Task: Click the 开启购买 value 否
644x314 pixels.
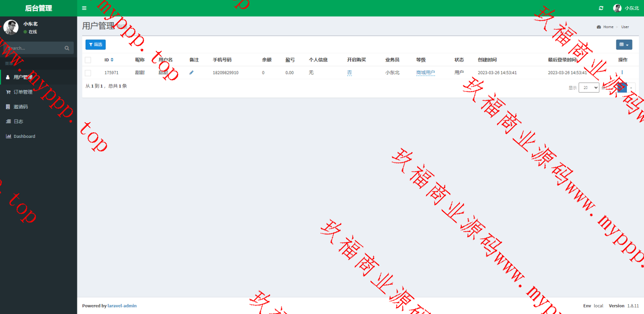Action: coord(350,73)
